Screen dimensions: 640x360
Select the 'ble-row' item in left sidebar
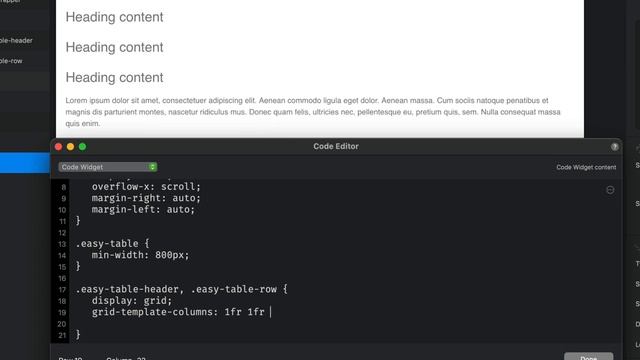[11, 61]
